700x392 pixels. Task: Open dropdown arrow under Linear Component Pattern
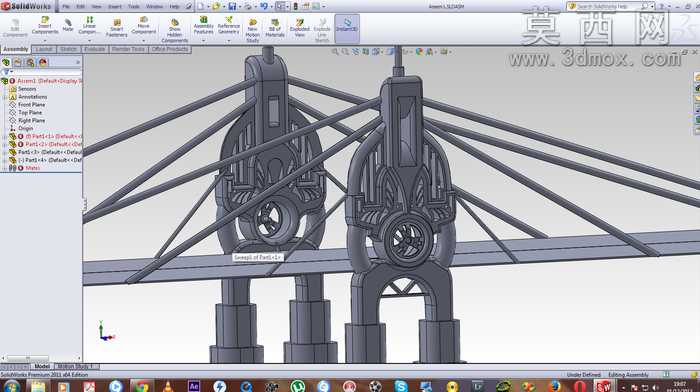89,40
